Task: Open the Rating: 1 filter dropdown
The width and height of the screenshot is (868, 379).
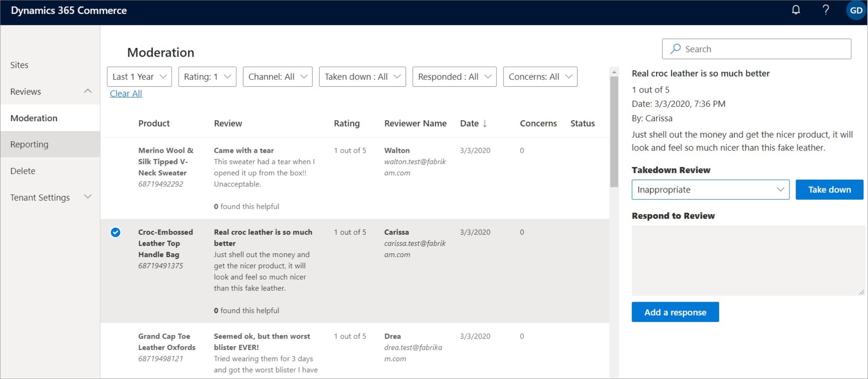Action: tap(207, 77)
